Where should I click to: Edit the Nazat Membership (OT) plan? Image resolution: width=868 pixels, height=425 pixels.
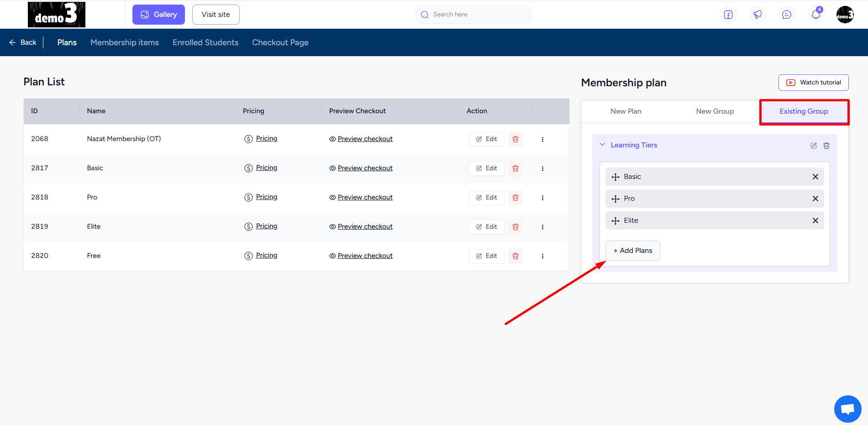(x=486, y=139)
